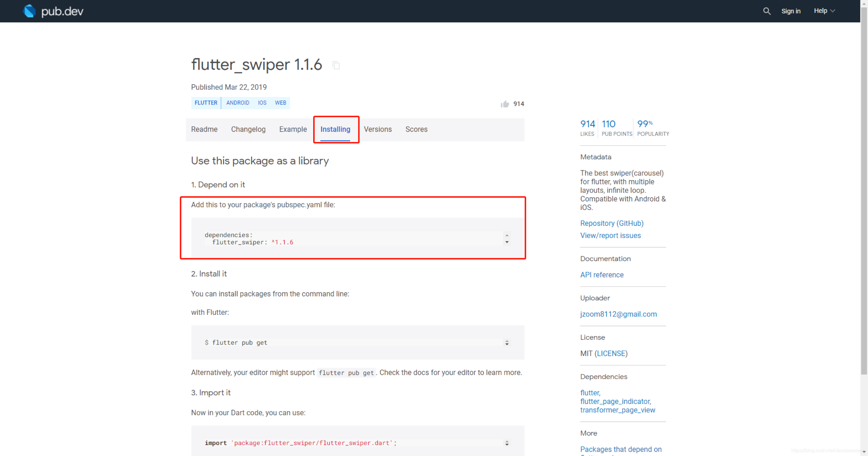Click the IOS platform tag
Screen dimensions: 868x456
[262, 103]
